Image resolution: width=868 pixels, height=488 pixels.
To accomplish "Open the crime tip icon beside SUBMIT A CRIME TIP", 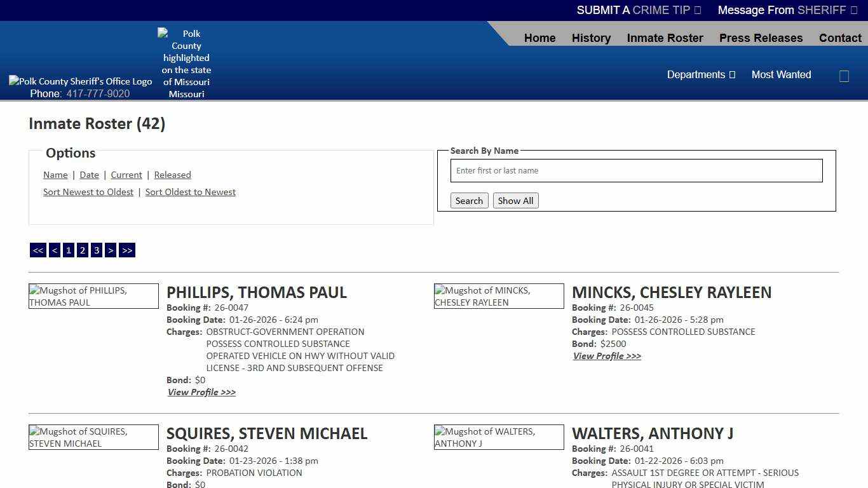I will coord(696,10).
